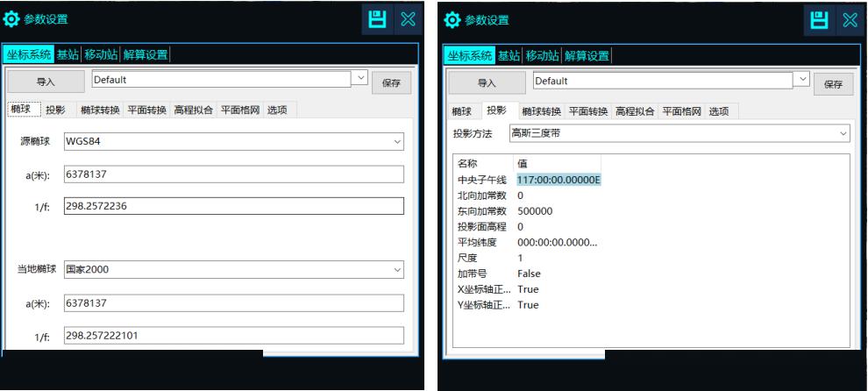The height and width of the screenshot is (391, 868).
Task: Click local 1/f field 298.257222101
Action: 233,336
